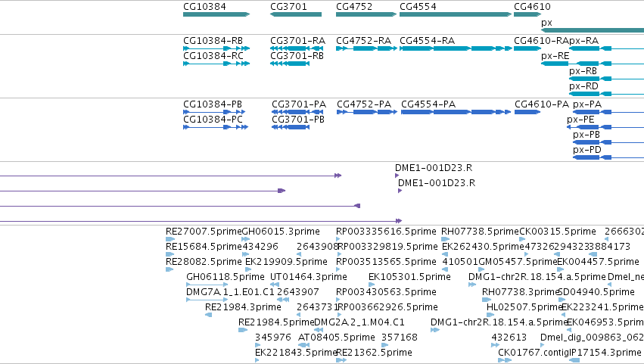Click the CG10384-PC protein label

point(213,120)
